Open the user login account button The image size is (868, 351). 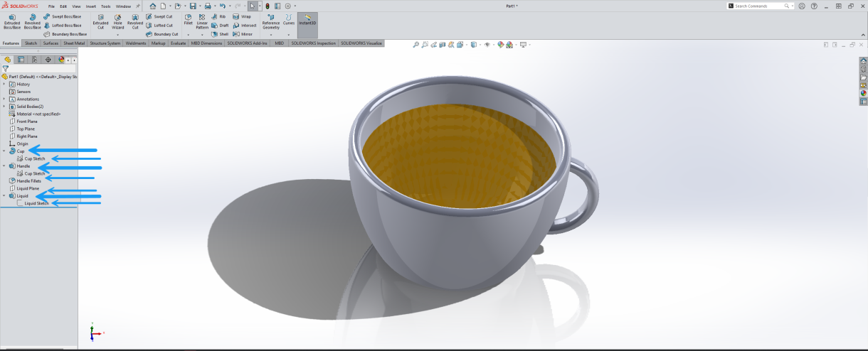[x=802, y=6]
